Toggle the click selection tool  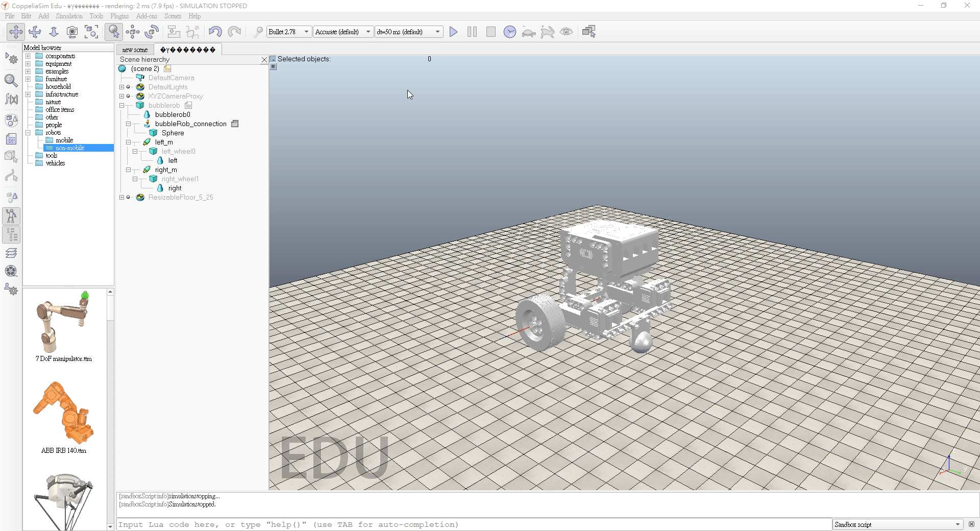(113, 32)
